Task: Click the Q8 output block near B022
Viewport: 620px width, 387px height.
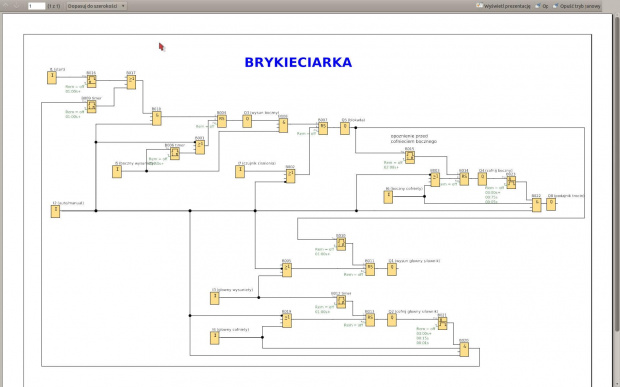Action: click(x=551, y=204)
